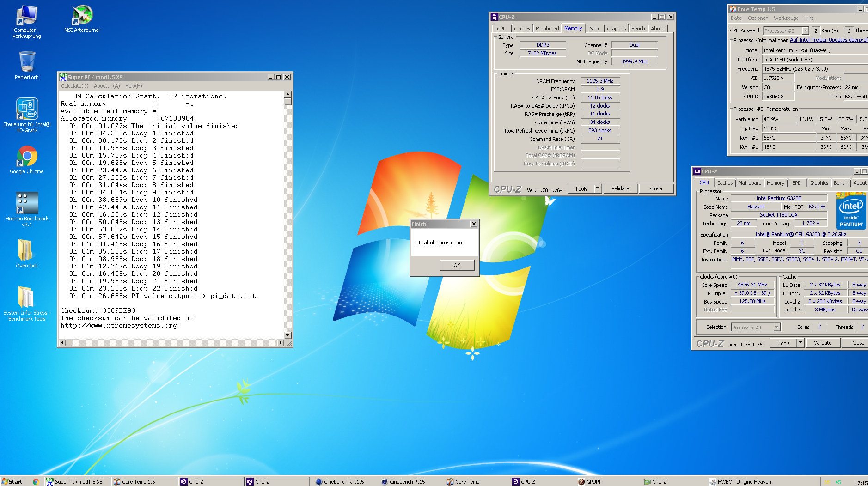Select Memory tab in lower CPU-Z window

[x=775, y=183]
